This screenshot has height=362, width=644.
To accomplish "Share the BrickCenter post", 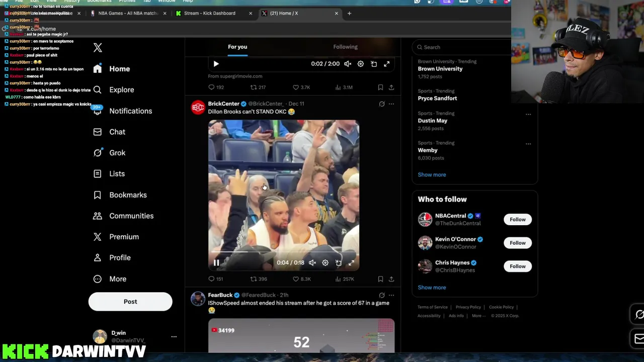I will point(391,279).
